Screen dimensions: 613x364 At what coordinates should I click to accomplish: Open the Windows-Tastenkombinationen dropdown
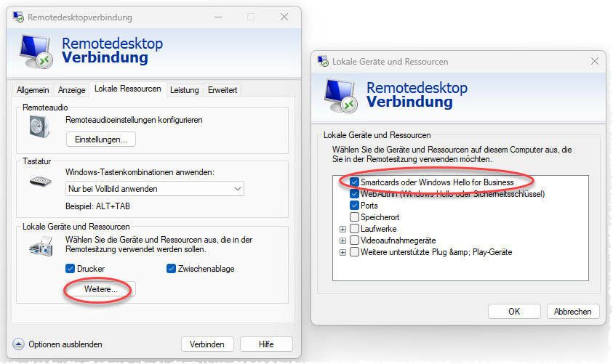(x=155, y=189)
